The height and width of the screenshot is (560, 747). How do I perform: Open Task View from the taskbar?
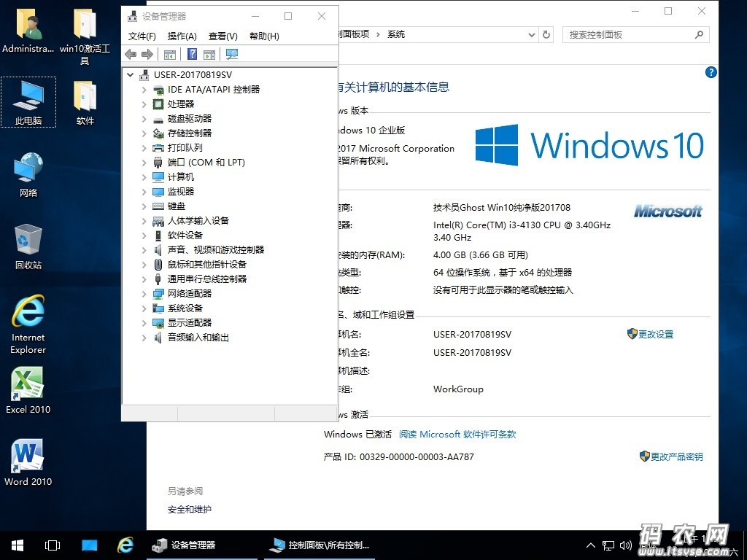(x=53, y=545)
